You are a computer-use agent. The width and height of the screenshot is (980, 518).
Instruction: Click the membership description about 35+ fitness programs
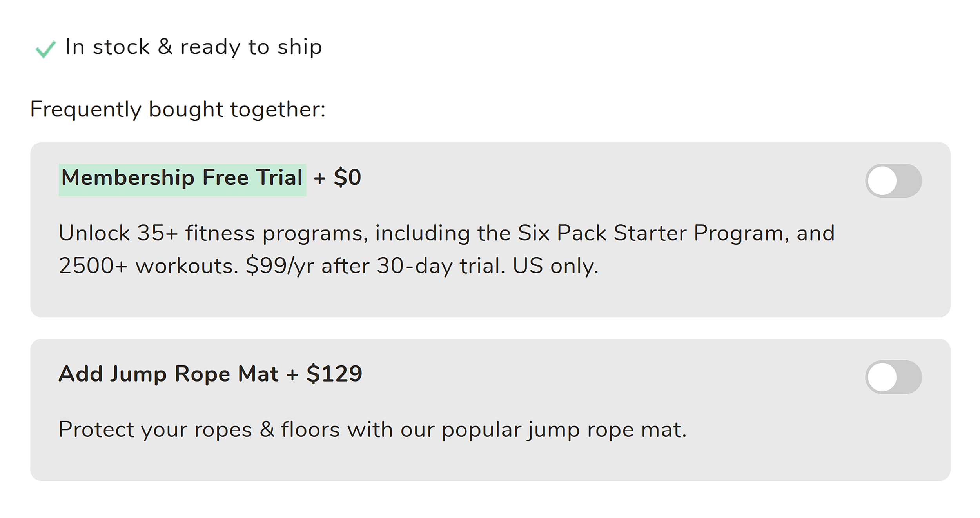274,233
